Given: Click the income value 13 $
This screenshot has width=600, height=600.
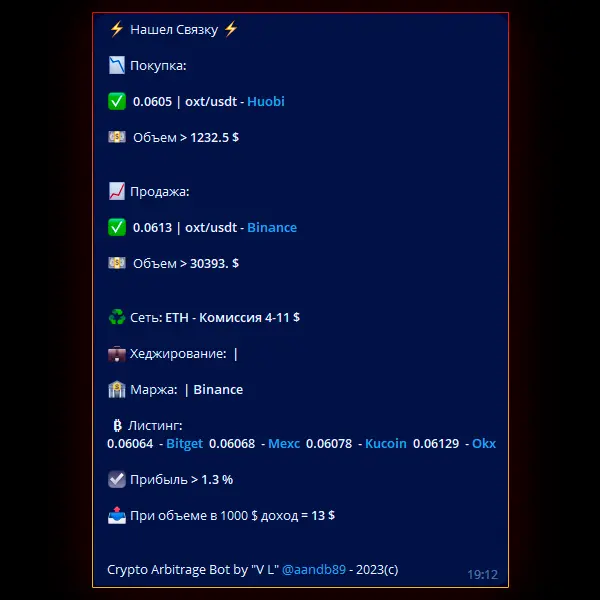Looking at the screenshot, I should click(323, 515).
